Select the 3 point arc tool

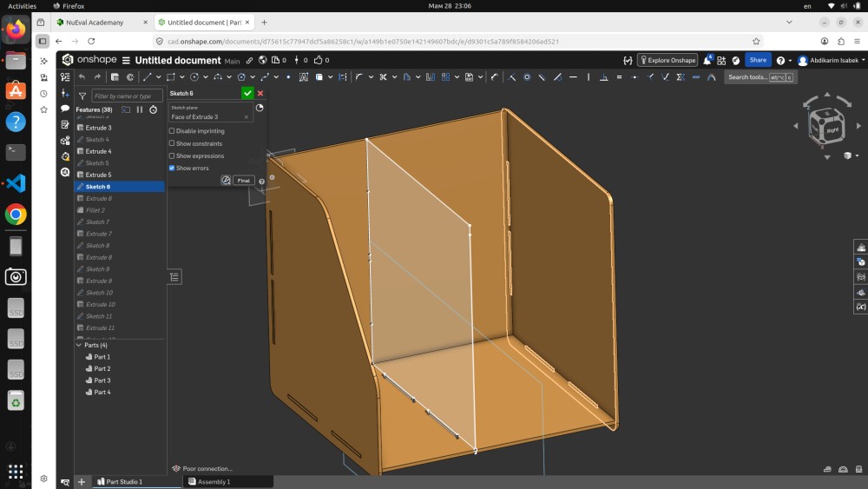218,77
